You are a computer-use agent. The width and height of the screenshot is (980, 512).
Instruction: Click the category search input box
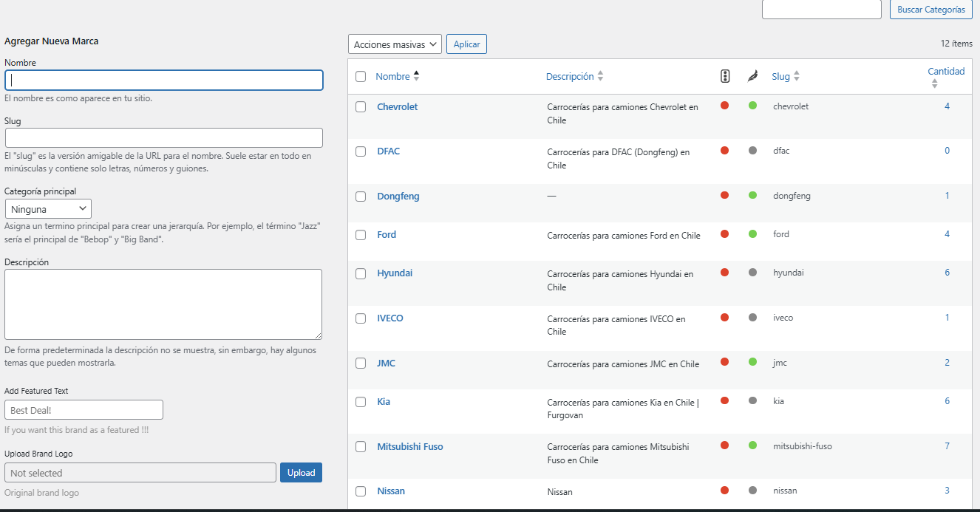pos(822,10)
